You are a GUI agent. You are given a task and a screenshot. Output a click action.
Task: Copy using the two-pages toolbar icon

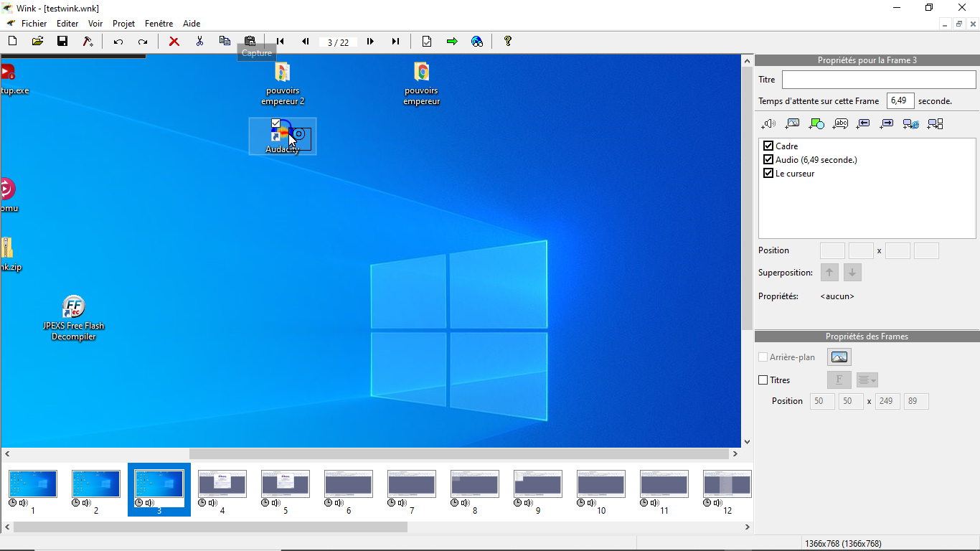(x=225, y=41)
